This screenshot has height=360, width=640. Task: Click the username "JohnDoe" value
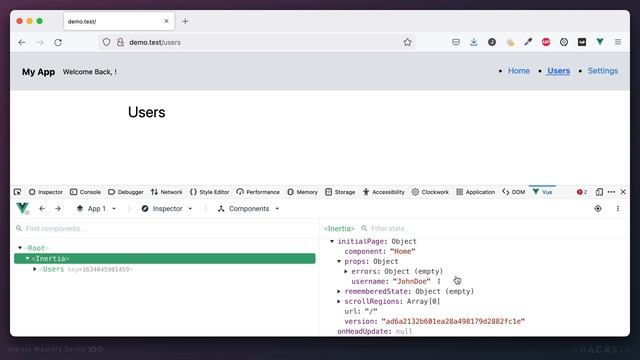[x=411, y=281]
